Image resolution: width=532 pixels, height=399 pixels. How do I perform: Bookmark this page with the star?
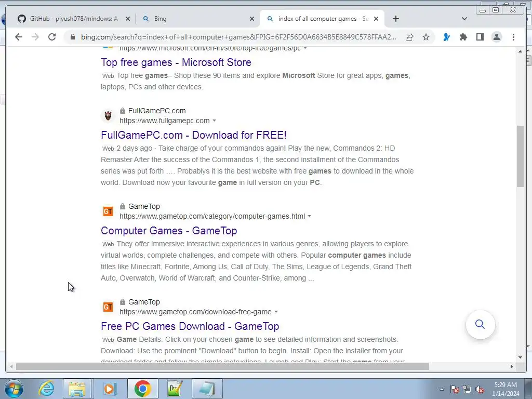click(426, 37)
